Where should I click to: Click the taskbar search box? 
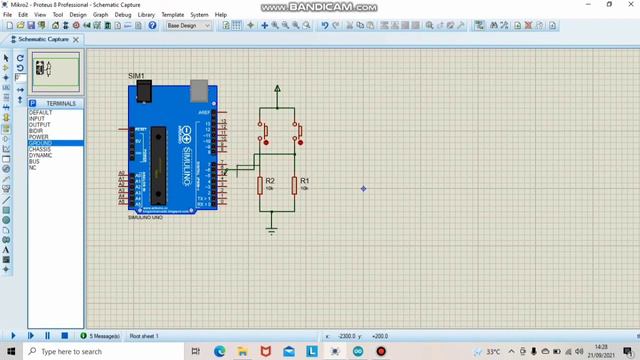[x=103, y=351]
